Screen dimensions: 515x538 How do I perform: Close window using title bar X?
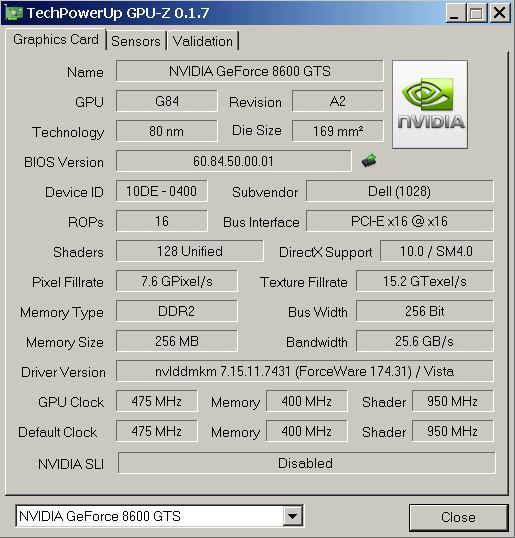coord(499,13)
